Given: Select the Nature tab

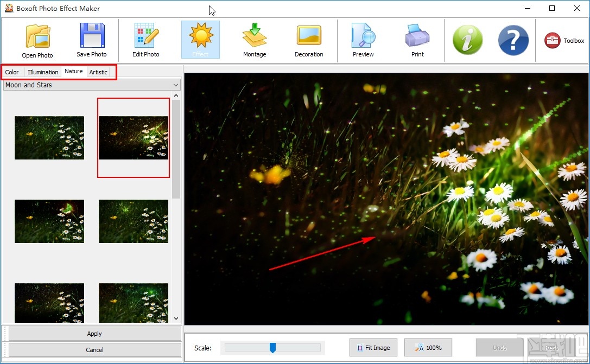Looking at the screenshot, I should click(x=73, y=71).
